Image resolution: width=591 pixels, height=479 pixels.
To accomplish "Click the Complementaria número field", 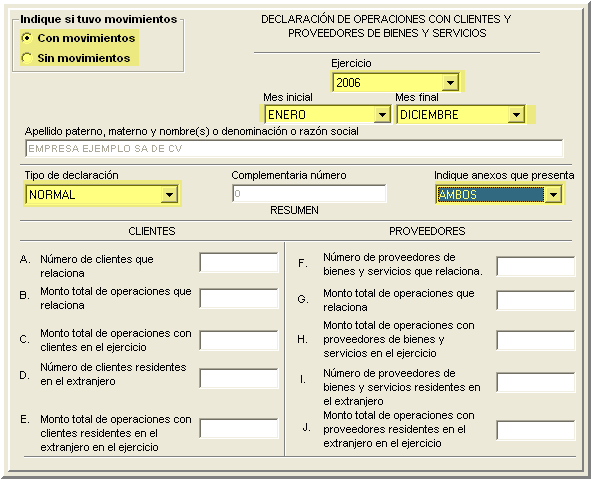I will [309, 194].
